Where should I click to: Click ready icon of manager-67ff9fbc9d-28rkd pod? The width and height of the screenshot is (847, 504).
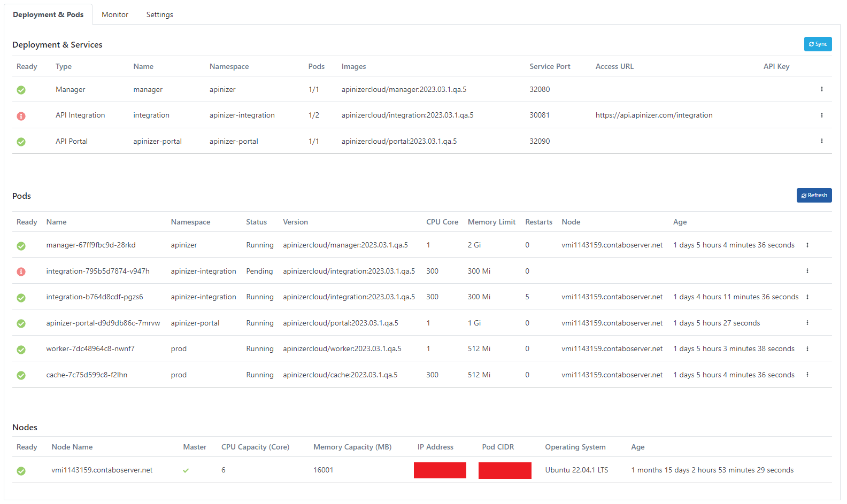(21, 246)
